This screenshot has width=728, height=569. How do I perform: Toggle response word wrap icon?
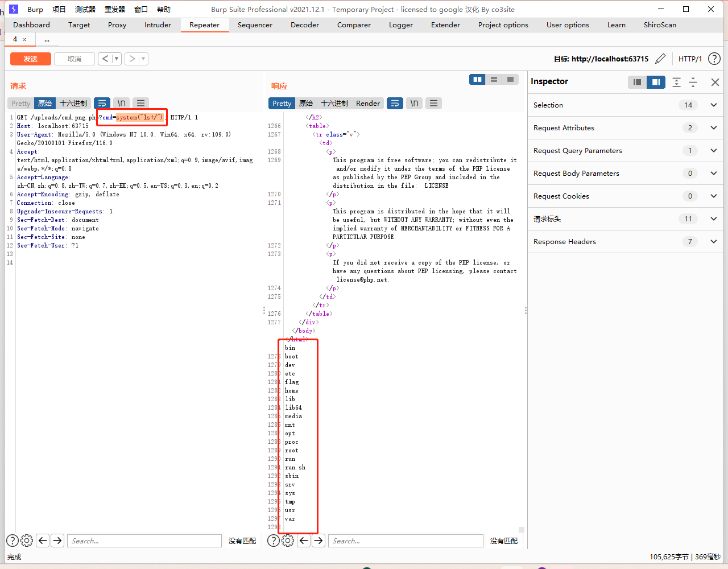[395, 103]
